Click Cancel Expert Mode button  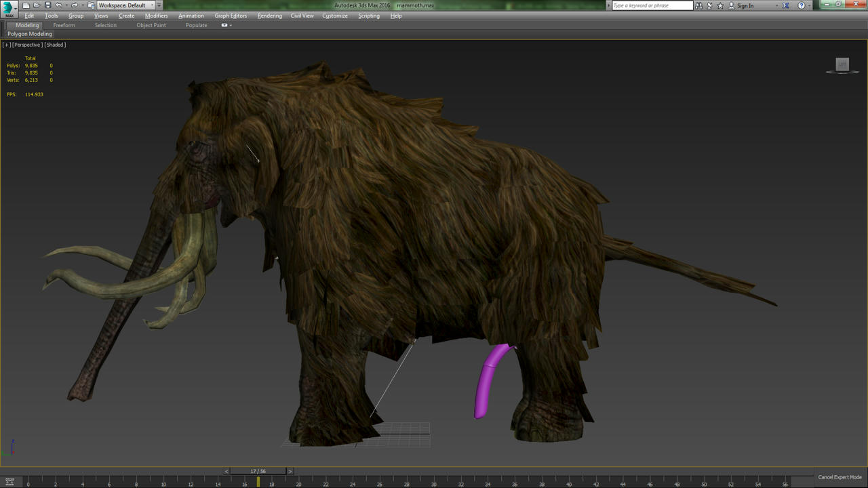click(840, 477)
